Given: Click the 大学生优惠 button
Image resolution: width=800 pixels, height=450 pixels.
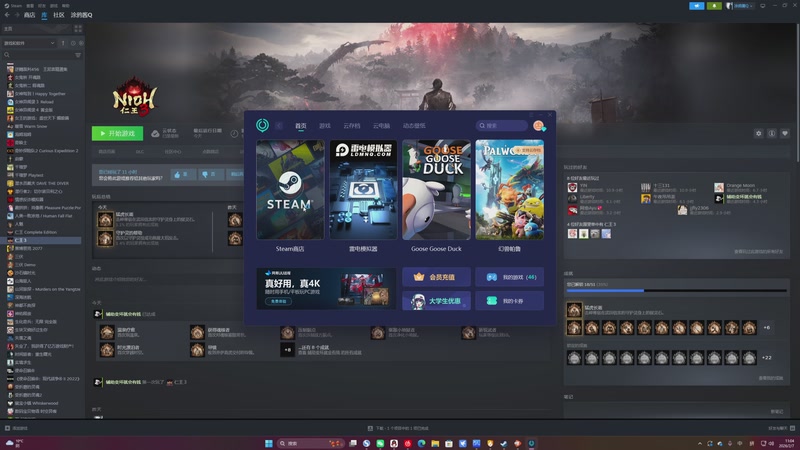Looking at the screenshot, I should pos(436,301).
